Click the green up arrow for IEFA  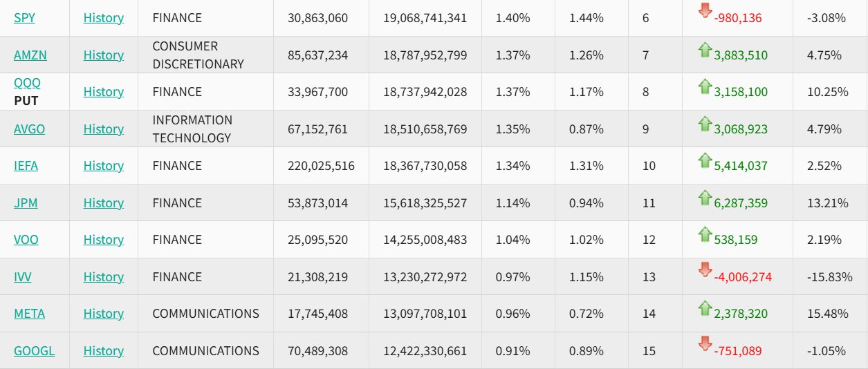(x=705, y=160)
